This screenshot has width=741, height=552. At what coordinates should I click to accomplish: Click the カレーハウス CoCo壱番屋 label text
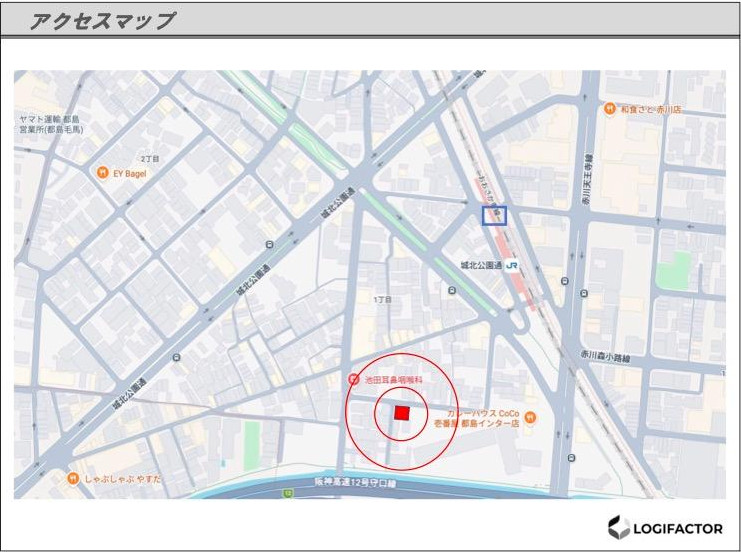point(476,418)
